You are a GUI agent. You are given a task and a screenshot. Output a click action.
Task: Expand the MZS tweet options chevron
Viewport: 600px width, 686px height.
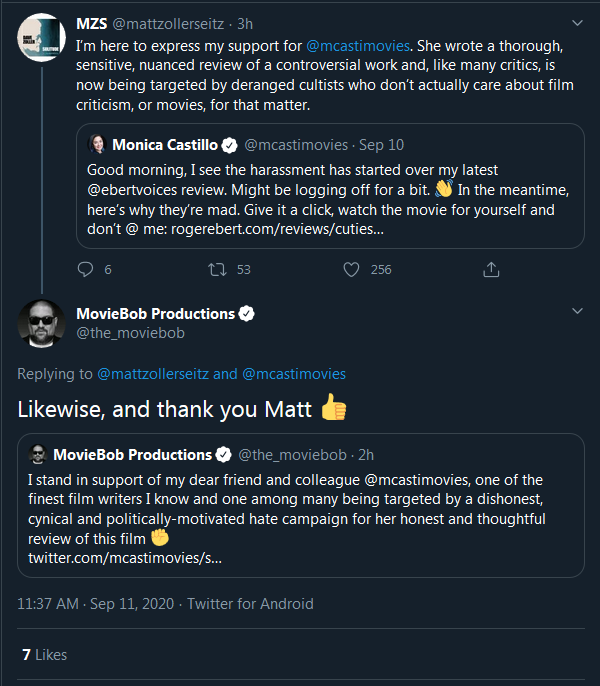[578, 23]
